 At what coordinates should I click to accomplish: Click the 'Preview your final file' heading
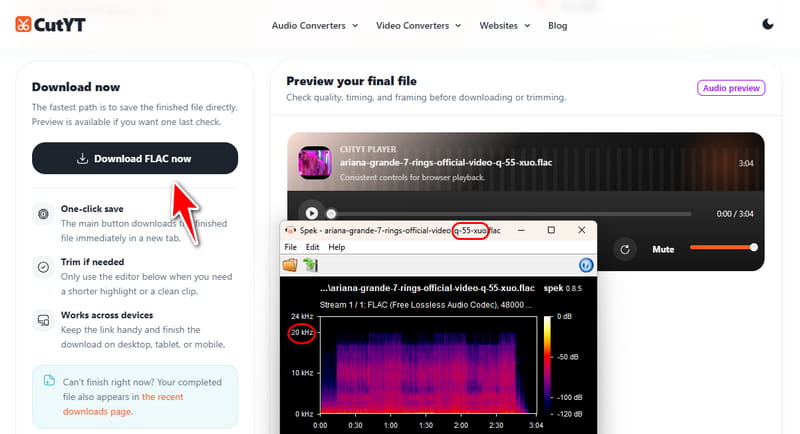pyautogui.click(x=351, y=81)
